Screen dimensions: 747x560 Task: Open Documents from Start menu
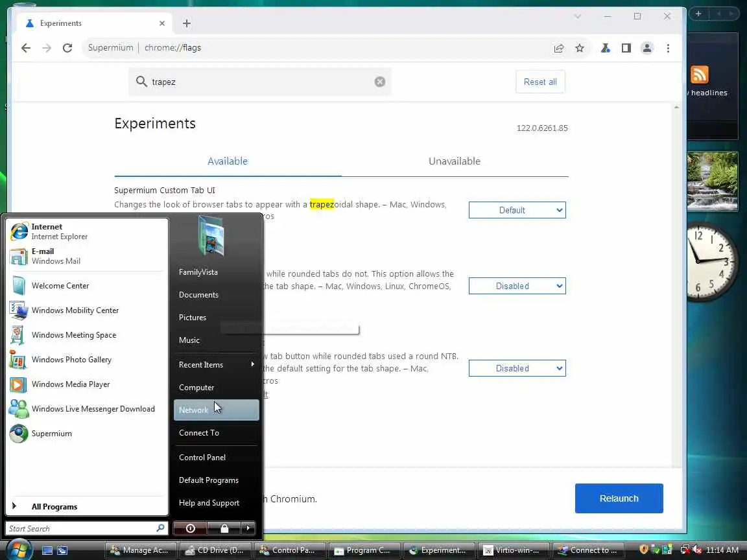point(217,295)
